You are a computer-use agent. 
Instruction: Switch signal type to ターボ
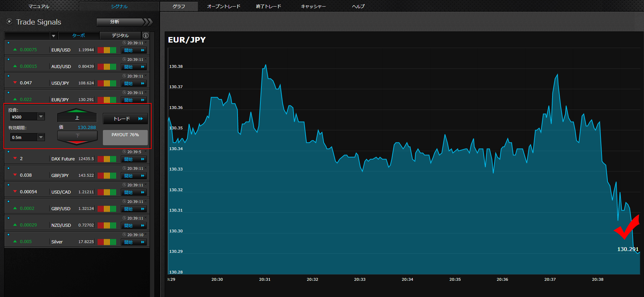[79, 36]
